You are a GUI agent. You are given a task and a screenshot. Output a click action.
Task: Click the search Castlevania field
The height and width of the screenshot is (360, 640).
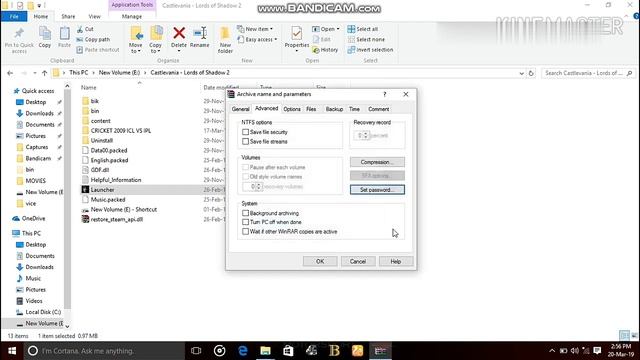tap(588, 73)
